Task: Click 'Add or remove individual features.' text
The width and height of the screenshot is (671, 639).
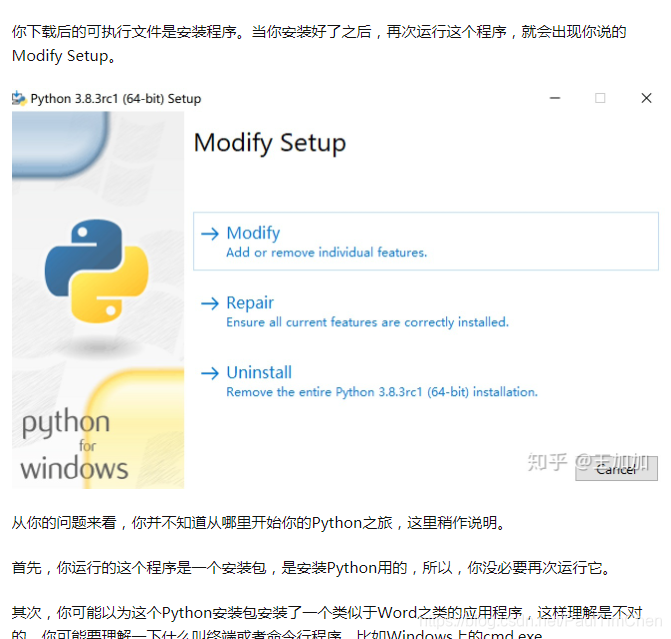Action: [327, 253]
